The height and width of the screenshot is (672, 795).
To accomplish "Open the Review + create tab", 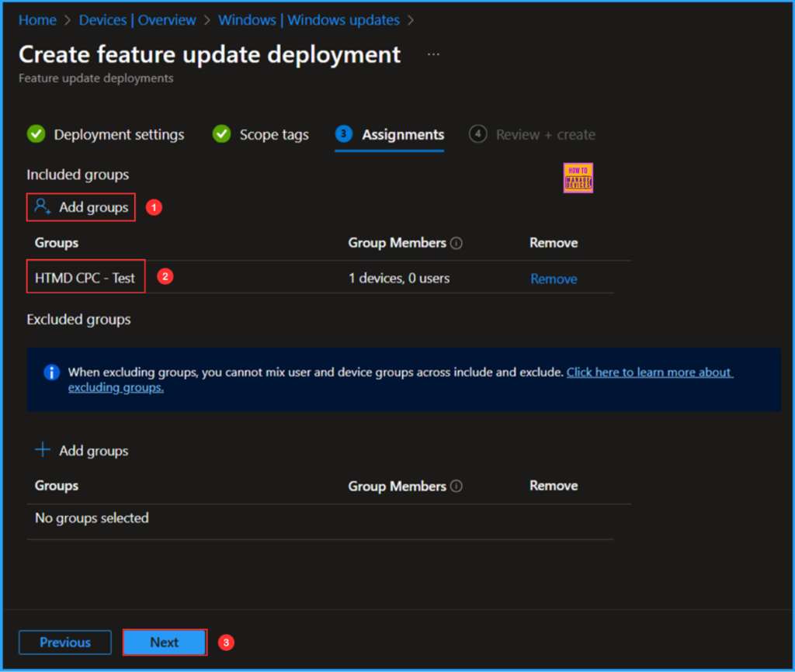I will tap(545, 134).
